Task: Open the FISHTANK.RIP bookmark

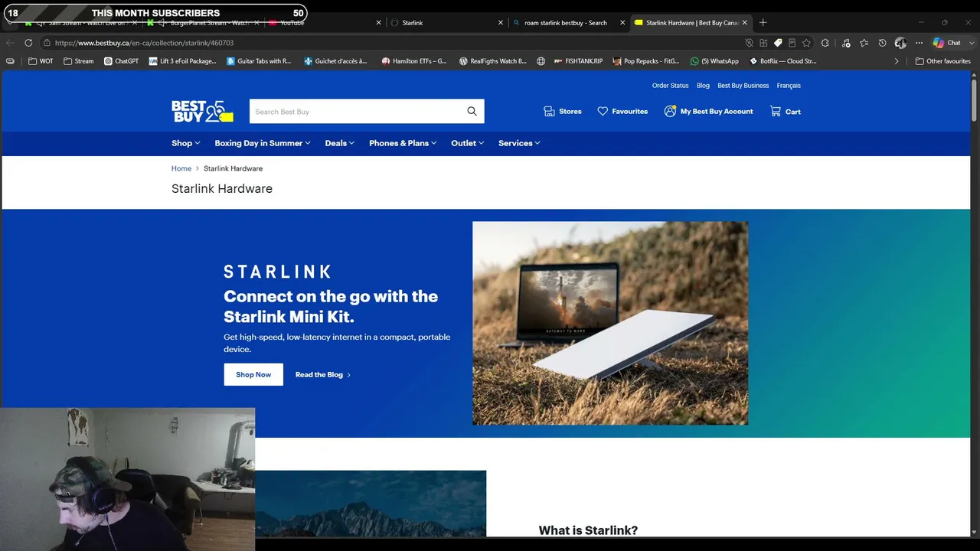Action: tap(578, 61)
